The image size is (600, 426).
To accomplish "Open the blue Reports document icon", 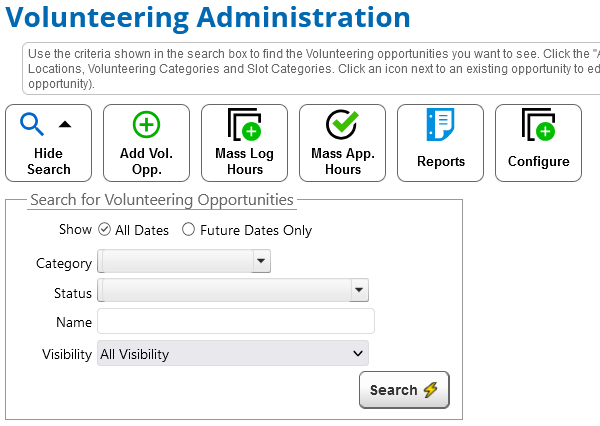I will coord(440,124).
